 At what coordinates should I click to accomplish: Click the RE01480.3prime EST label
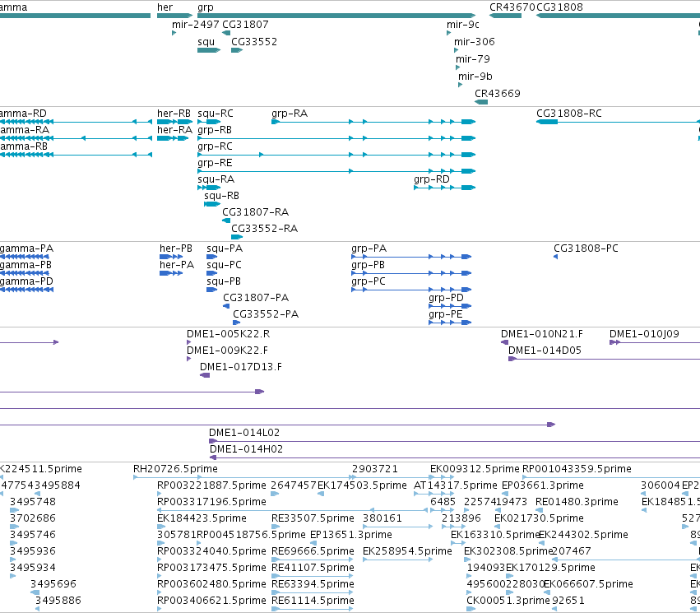tap(577, 502)
